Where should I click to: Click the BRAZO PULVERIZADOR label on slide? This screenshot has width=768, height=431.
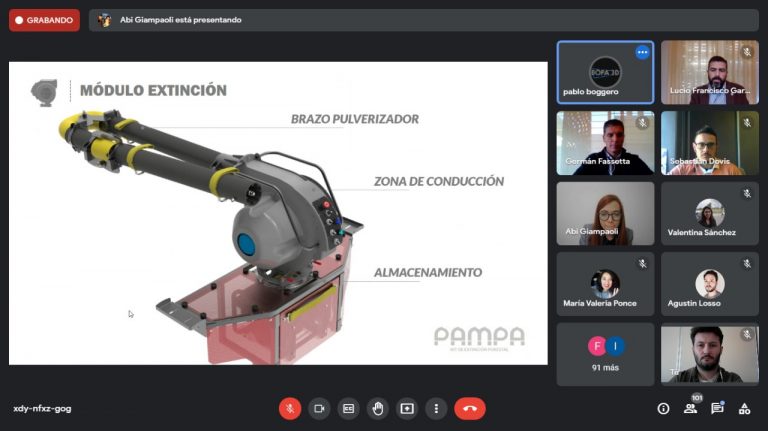(355, 119)
